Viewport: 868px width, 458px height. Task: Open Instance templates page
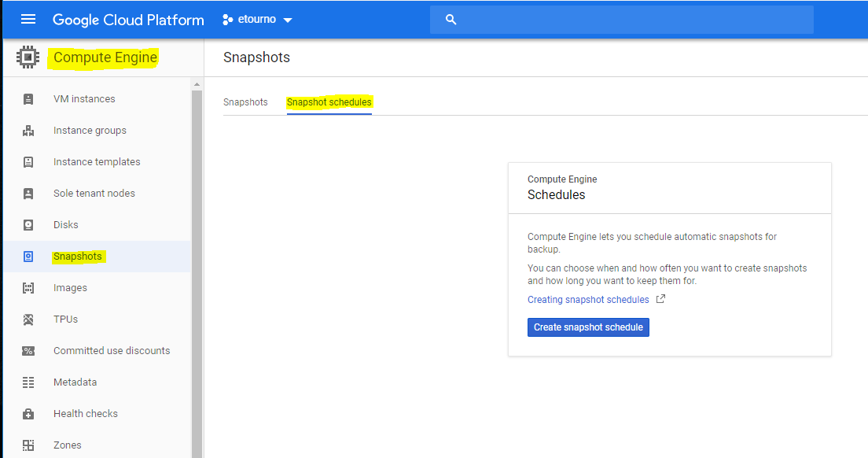tap(97, 162)
